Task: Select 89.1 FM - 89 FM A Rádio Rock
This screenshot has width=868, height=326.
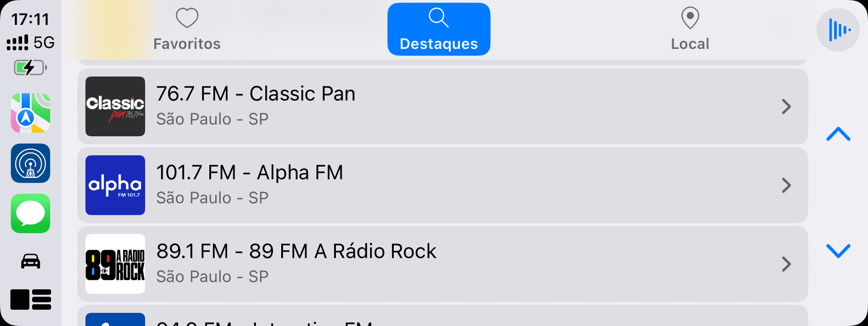Action: click(x=443, y=264)
